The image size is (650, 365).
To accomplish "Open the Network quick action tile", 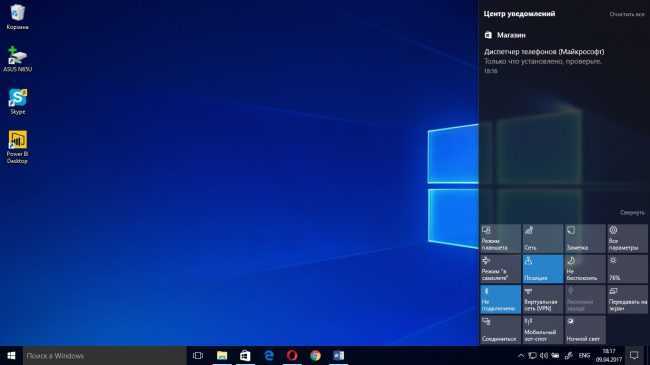I will [543, 238].
